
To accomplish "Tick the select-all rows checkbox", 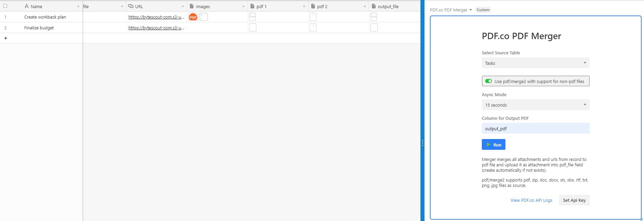I will click(5, 6).
